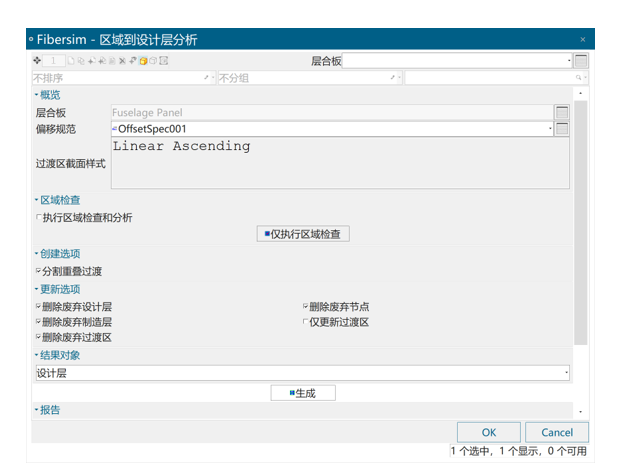This screenshot has height=470, width=624.
Task: Click the Fuselage Panel laminate field
Action: [x=332, y=113]
